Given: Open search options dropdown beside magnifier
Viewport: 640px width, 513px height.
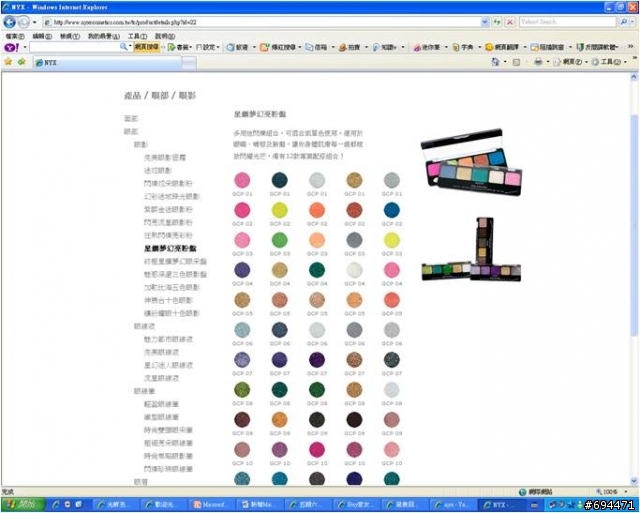Looking at the screenshot, I should point(632,22).
